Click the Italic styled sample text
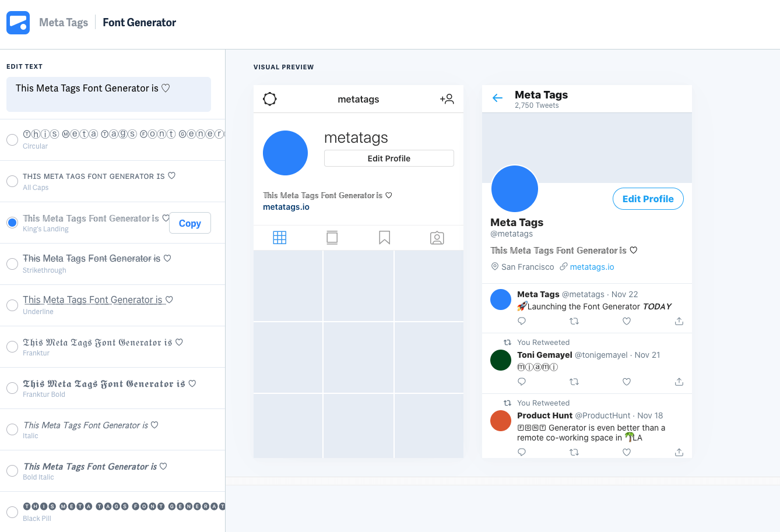 pos(91,425)
